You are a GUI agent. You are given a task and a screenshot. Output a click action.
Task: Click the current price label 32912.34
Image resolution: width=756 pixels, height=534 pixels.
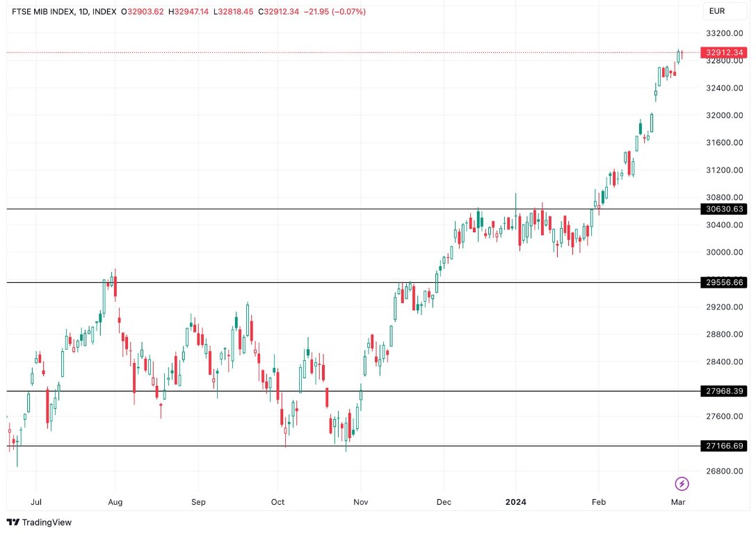pyautogui.click(x=724, y=52)
